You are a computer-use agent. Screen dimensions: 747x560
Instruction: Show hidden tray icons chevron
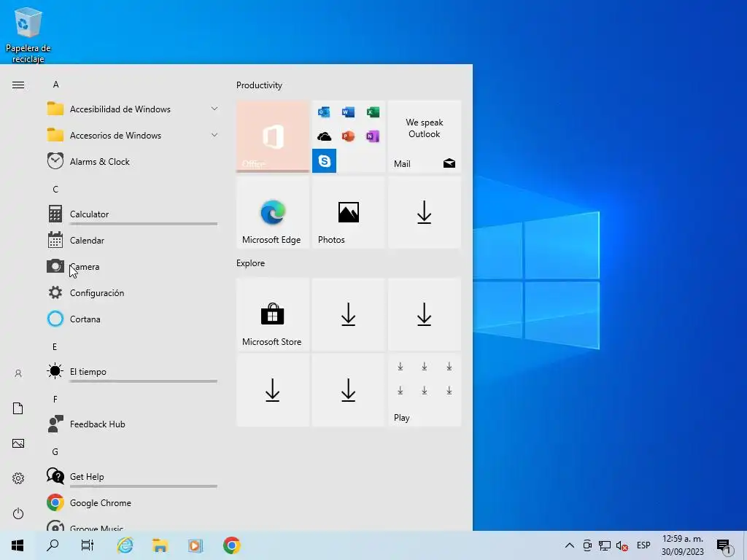569,545
